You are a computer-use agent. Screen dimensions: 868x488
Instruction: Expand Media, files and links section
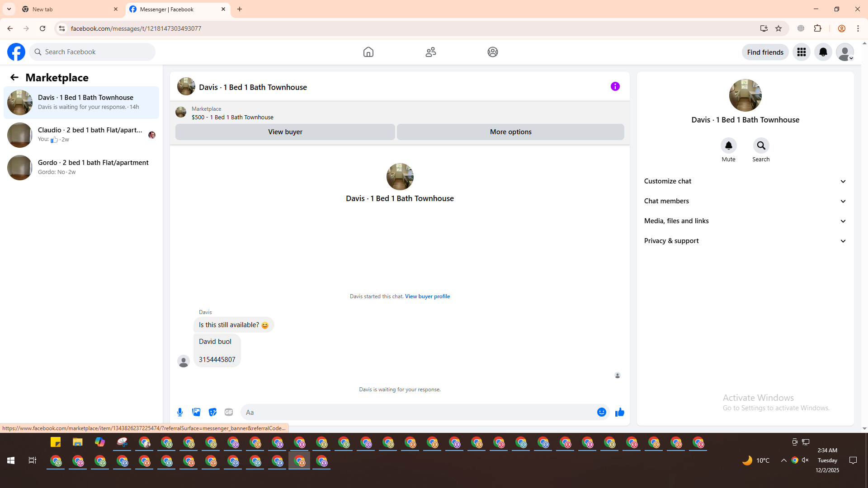(x=745, y=221)
